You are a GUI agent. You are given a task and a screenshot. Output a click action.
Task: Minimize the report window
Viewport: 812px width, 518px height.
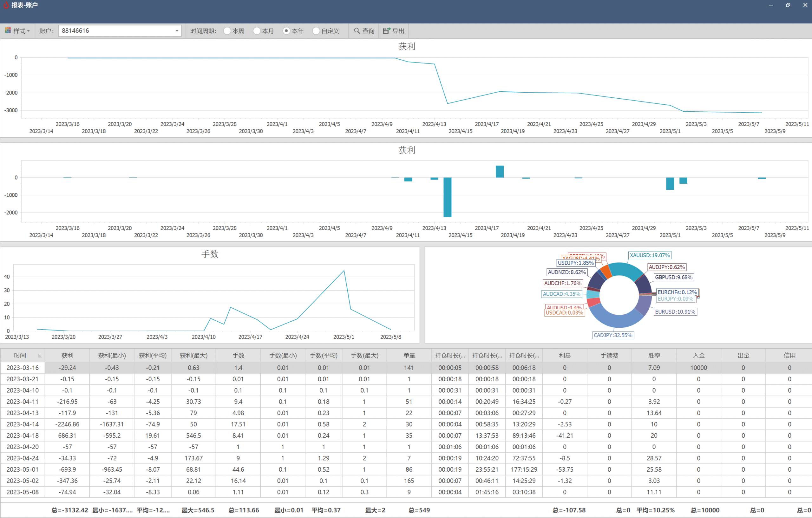coord(771,5)
